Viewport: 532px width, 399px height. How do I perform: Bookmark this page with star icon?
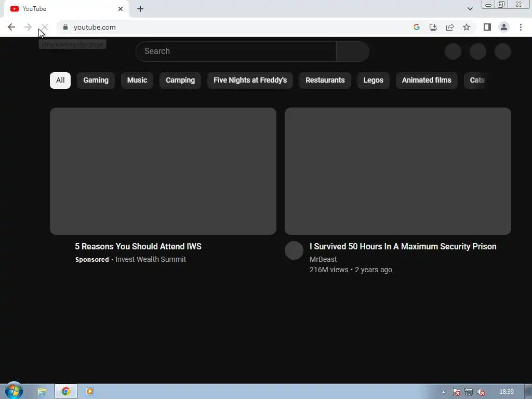pos(467,27)
